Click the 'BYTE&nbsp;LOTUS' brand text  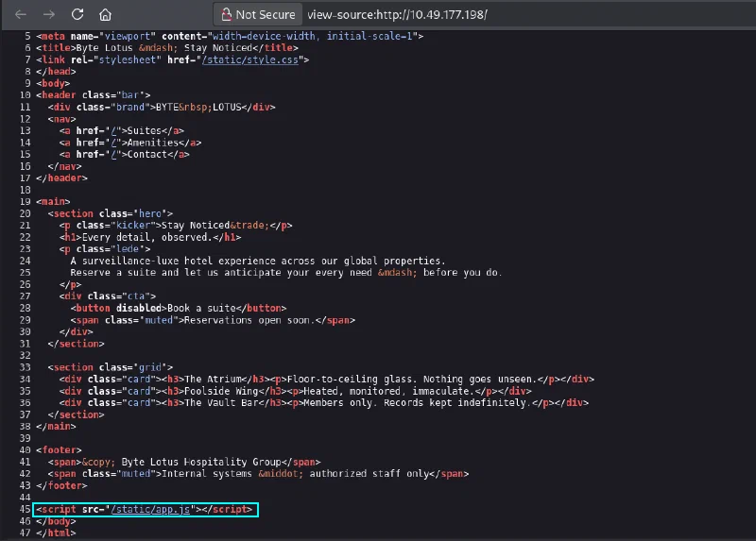pos(198,107)
